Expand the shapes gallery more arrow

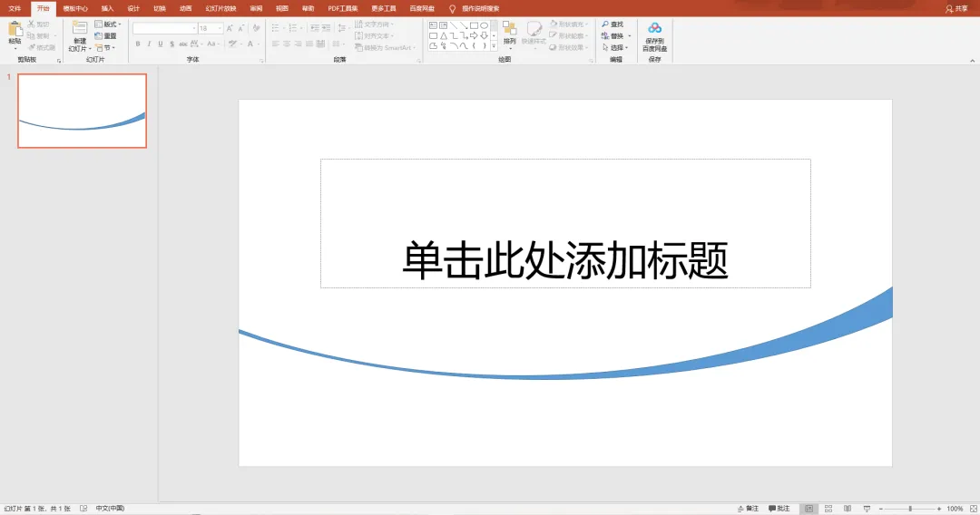pyautogui.click(x=494, y=46)
